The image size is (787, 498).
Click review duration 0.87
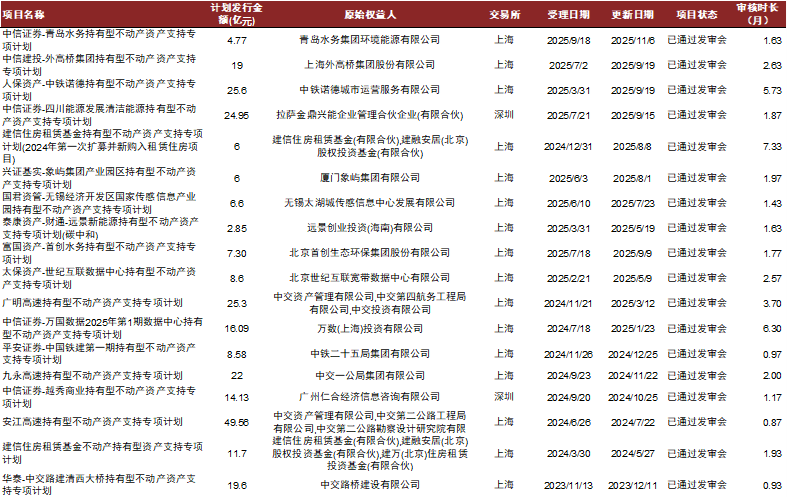[772, 423]
